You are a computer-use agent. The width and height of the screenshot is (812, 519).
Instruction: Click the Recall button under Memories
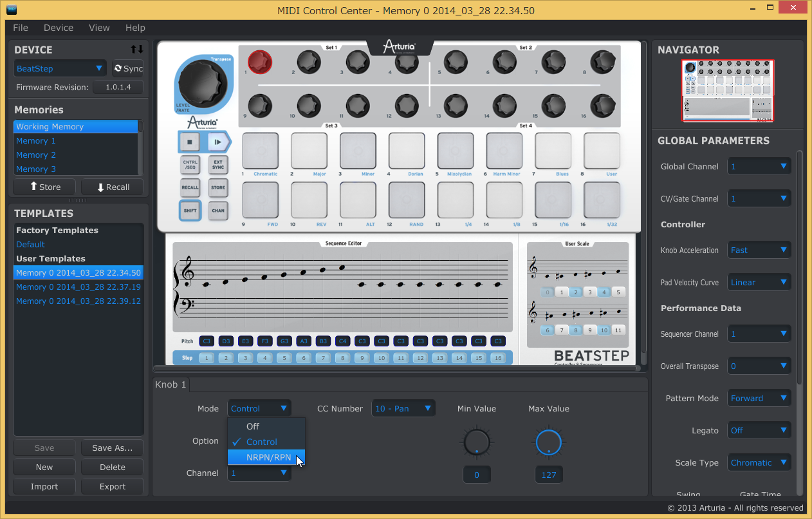click(113, 187)
